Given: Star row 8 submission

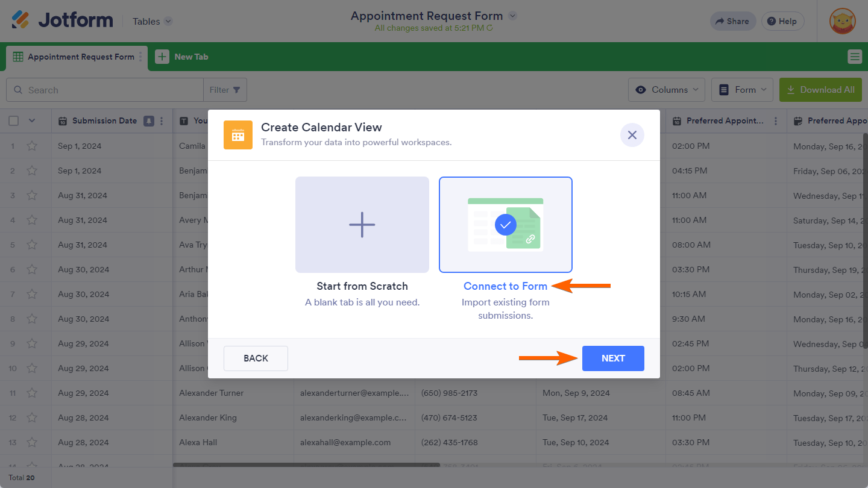Looking at the screenshot, I should point(32,319).
